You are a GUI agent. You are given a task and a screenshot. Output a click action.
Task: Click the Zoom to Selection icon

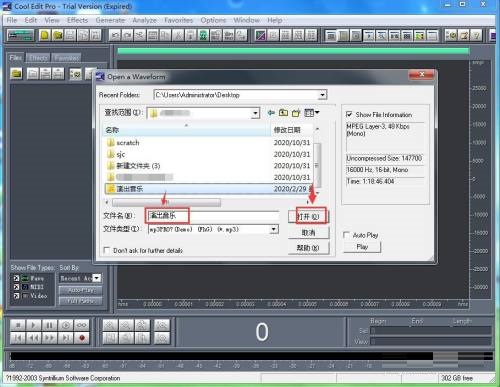click(x=110, y=338)
